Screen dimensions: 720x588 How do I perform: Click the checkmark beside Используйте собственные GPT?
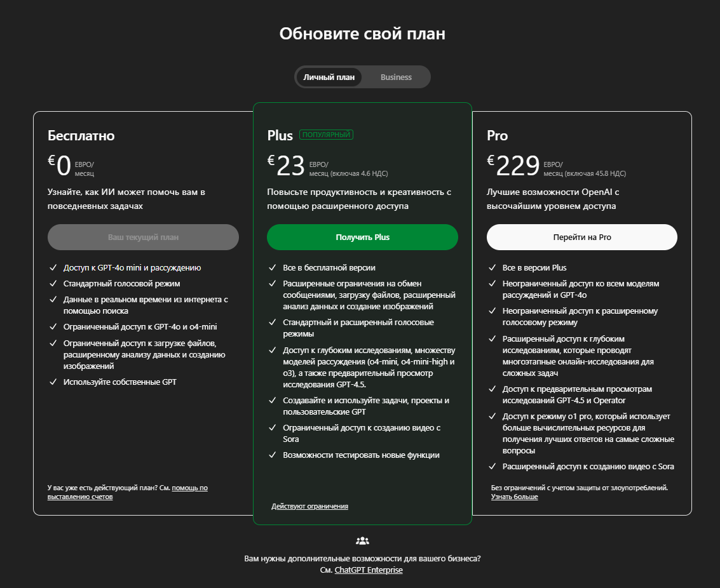click(53, 382)
